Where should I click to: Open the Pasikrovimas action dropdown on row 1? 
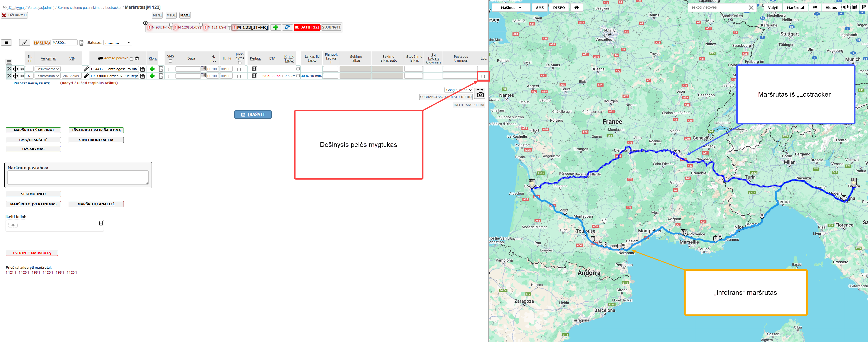(x=48, y=69)
